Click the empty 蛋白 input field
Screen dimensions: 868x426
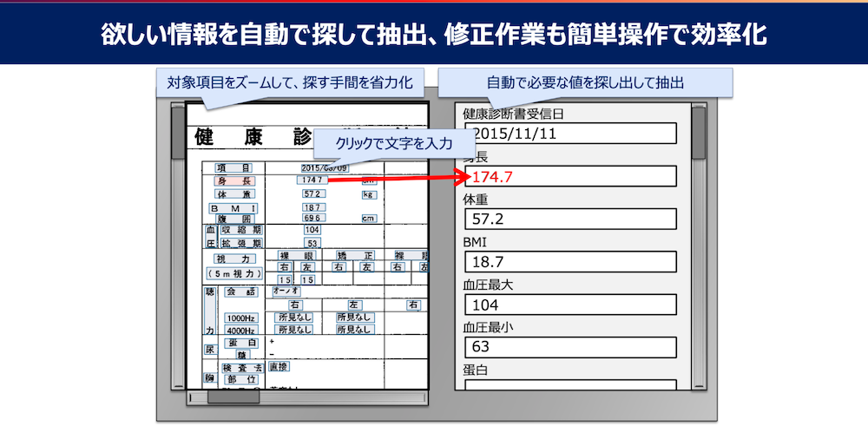pyautogui.click(x=570, y=385)
